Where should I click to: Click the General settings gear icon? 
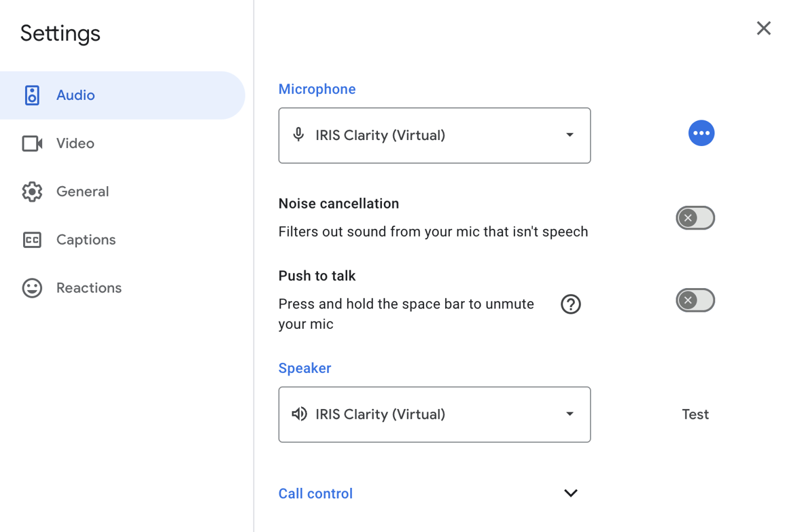point(32,192)
